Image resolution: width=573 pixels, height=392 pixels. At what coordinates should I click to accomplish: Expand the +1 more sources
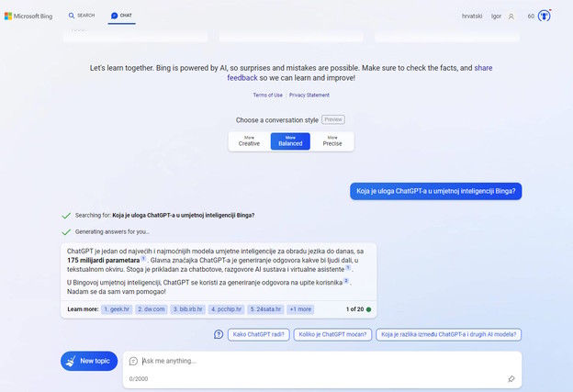click(x=300, y=309)
